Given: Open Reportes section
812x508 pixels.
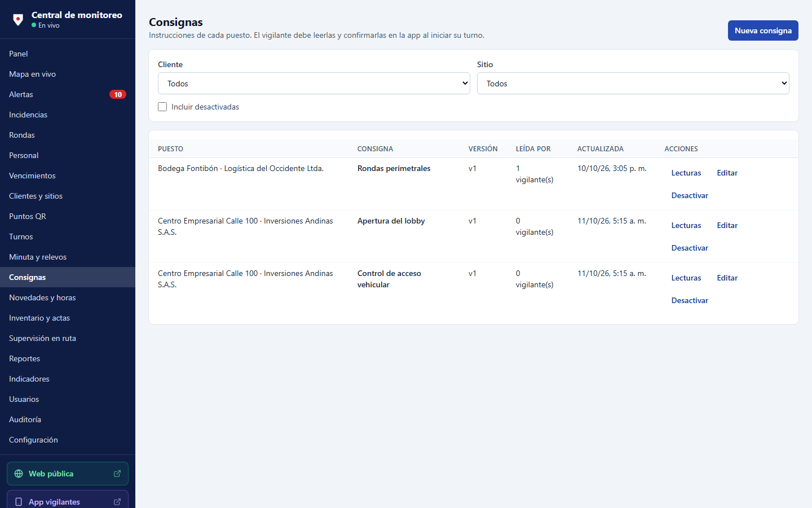Looking at the screenshot, I should (68, 358).
